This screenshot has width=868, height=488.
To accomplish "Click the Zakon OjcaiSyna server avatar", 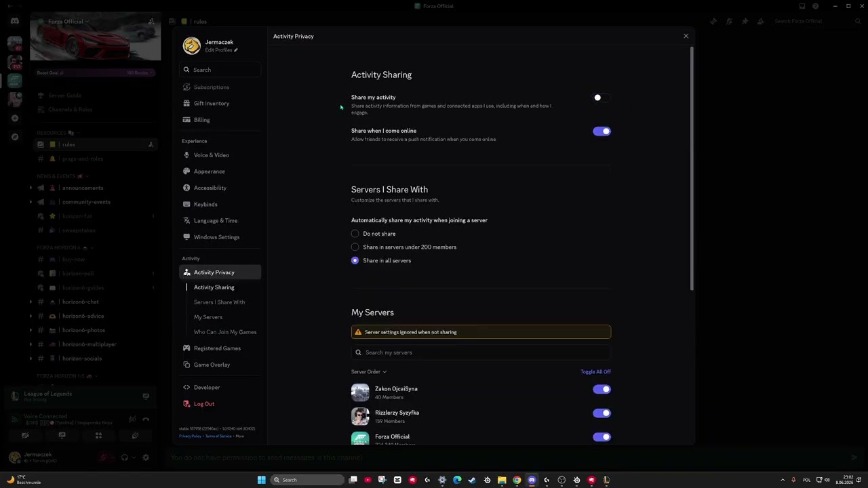I will point(360,392).
